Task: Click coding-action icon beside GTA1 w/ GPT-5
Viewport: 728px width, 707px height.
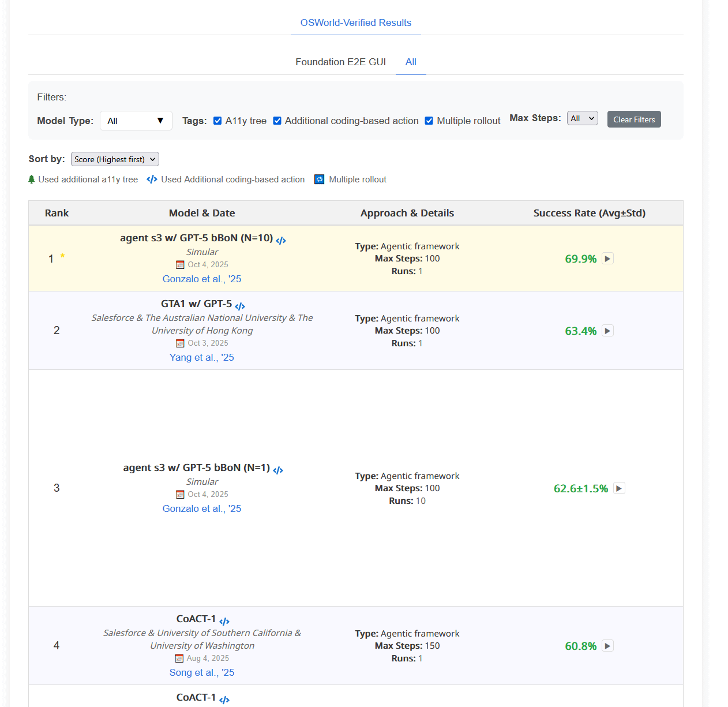Action: 240,306
